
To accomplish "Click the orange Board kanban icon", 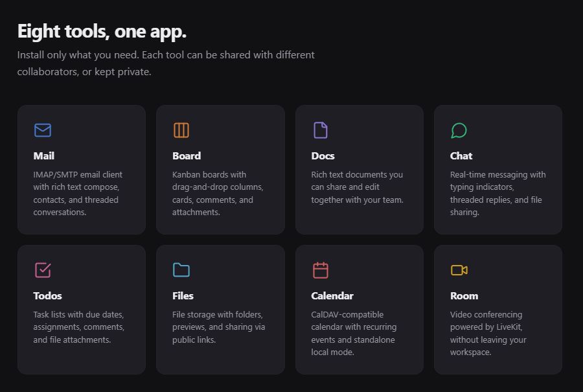I will point(181,130).
